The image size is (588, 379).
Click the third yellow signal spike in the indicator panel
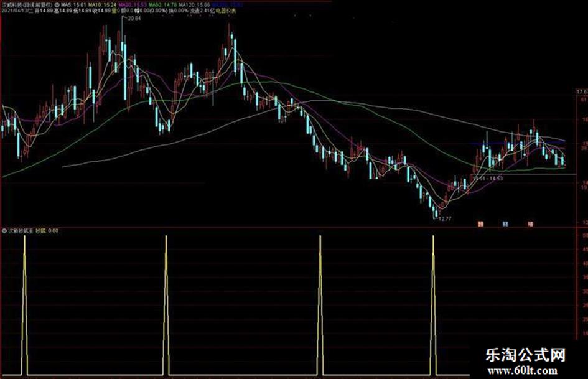pos(320,305)
